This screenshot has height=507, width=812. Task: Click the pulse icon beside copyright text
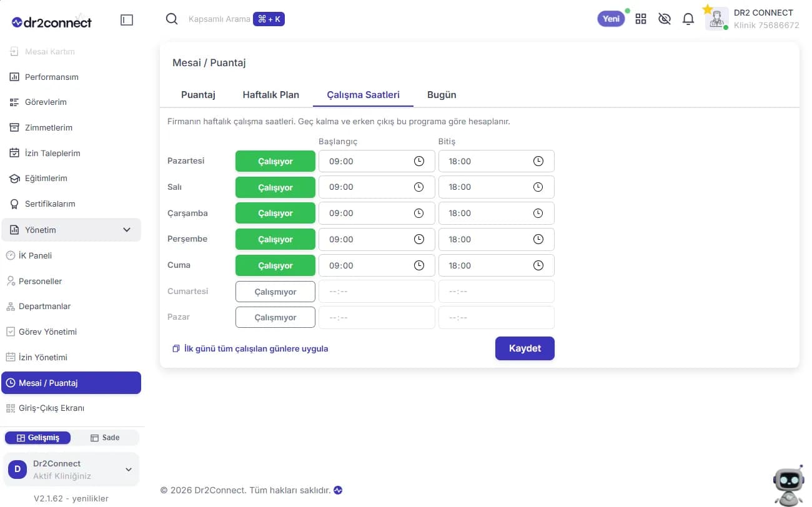coord(338,490)
